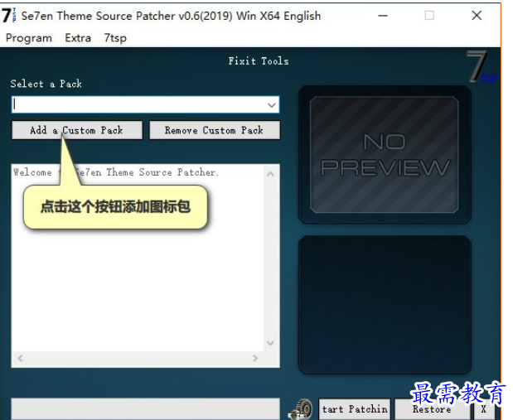Click the NO PREVIEW thumbnail
The image size is (513, 420).
pyautogui.click(x=384, y=154)
